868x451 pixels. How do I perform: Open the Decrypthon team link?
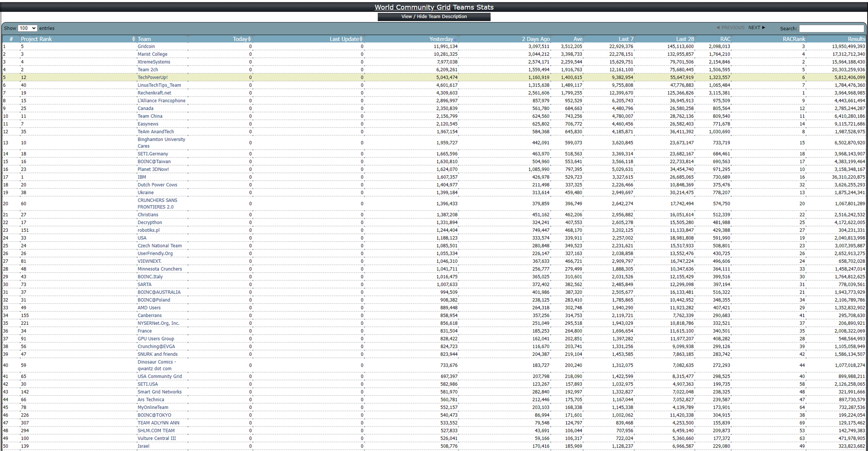coord(150,223)
